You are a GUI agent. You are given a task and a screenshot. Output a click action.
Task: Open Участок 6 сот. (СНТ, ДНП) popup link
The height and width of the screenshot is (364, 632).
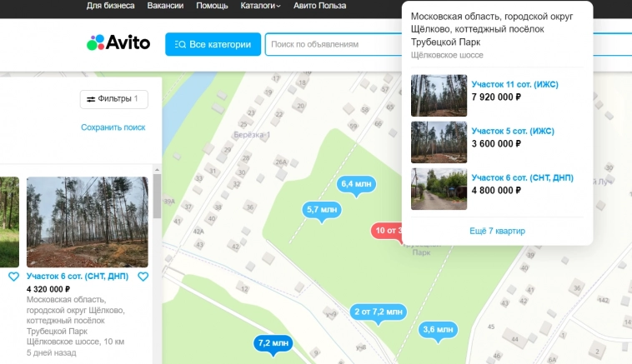pyautogui.click(x=523, y=178)
